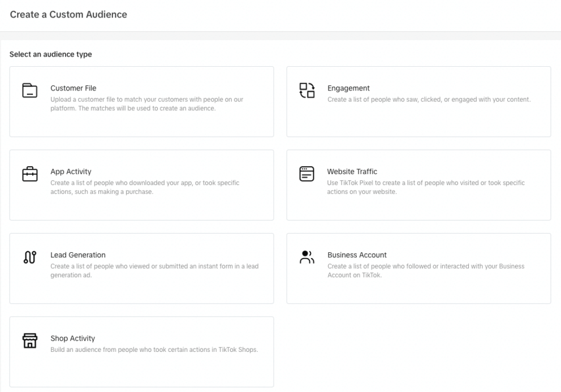Choose the Lead Generation audience type
The height and width of the screenshot is (392, 561).
pyautogui.click(x=141, y=268)
